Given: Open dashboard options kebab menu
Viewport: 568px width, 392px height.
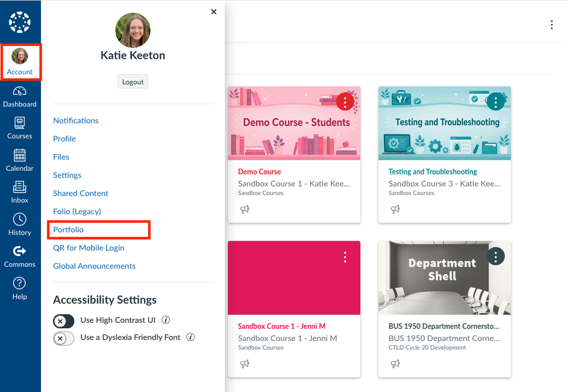Looking at the screenshot, I should [551, 24].
